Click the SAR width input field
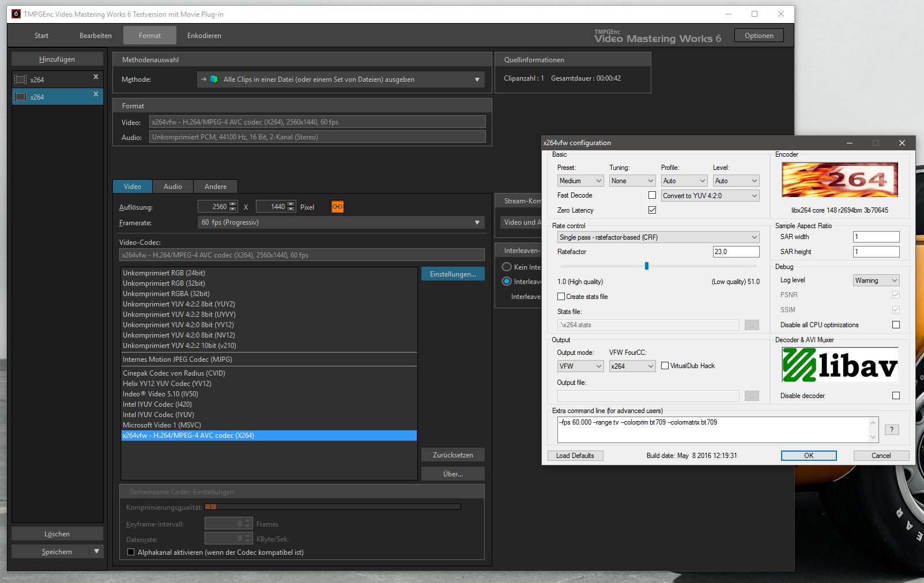The image size is (924, 583). point(876,237)
